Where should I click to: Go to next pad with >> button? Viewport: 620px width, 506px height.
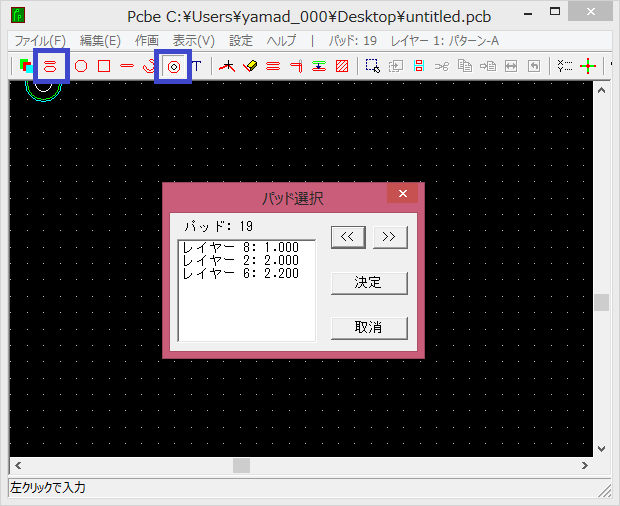click(390, 237)
